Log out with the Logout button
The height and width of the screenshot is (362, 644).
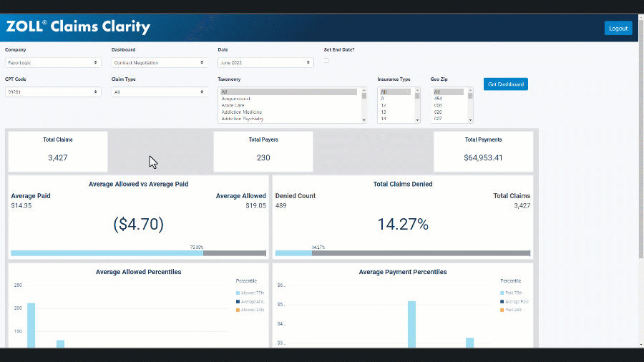pyautogui.click(x=618, y=29)
